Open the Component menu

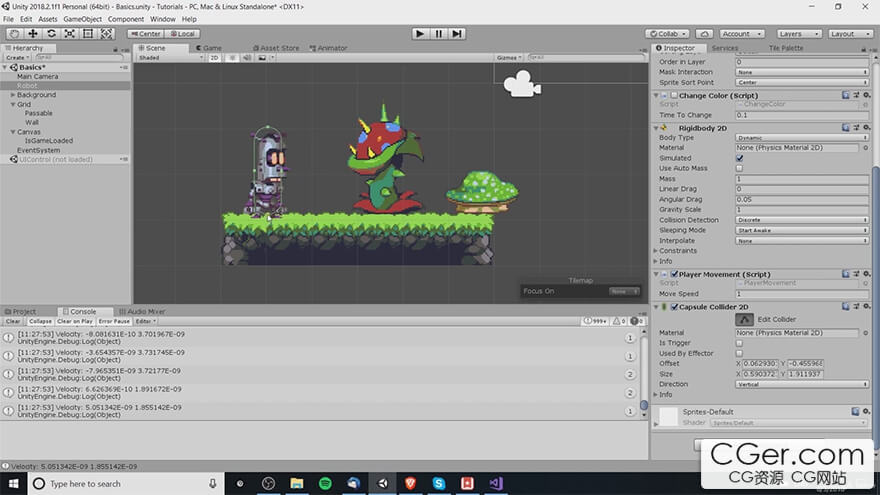click(126, 19)
